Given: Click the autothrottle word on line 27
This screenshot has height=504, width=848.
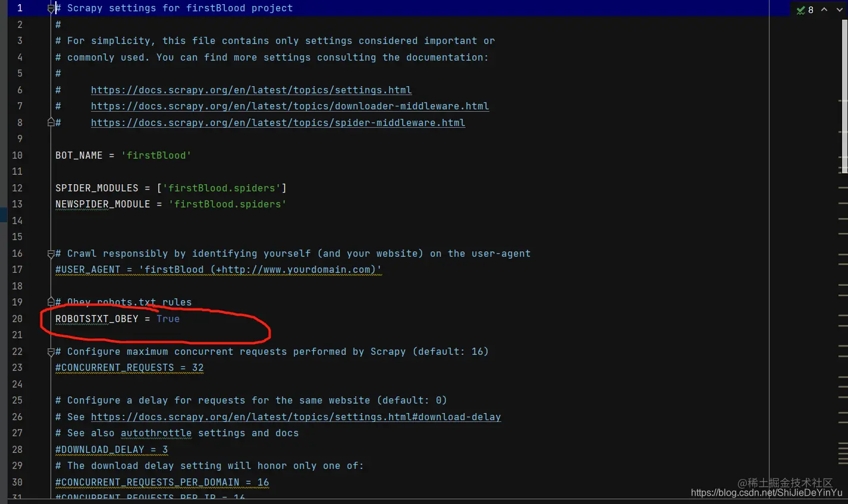Looking at the screenshot, I should 156,433.
